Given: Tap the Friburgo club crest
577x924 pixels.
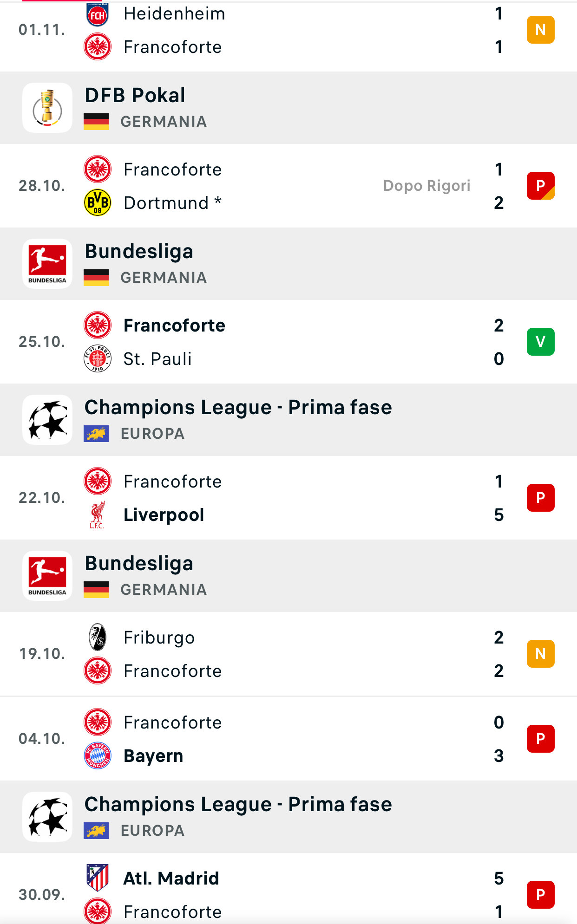Looking at the screenshot, I should pyautogui.click(x=98, y=637).
